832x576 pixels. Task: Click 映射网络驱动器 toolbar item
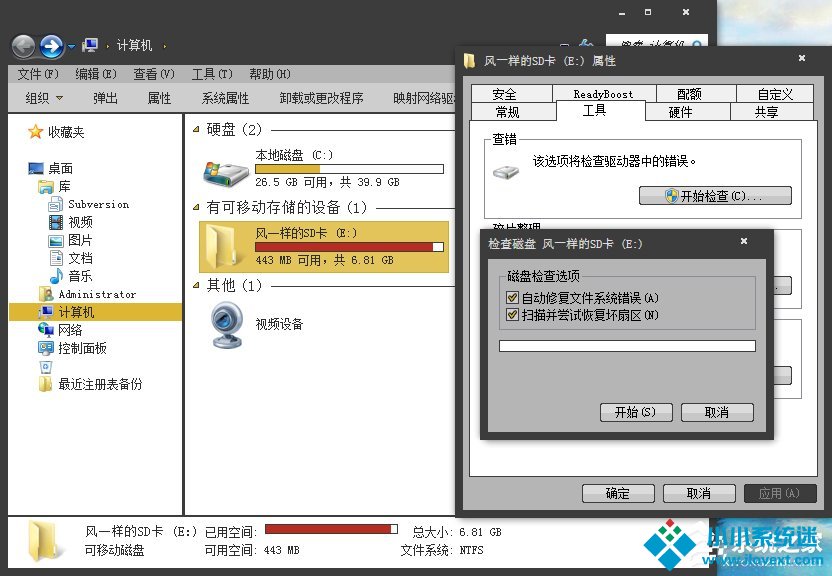click(x=423, y=98)
